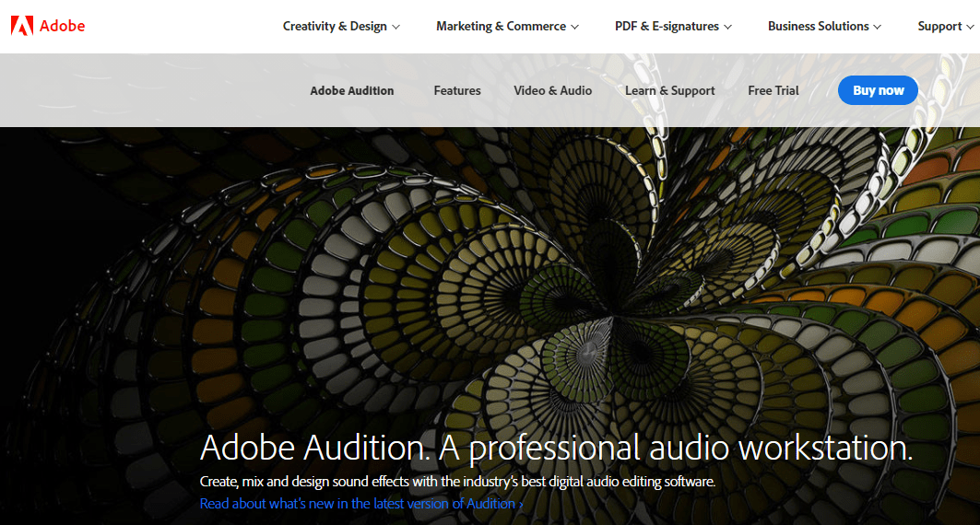Click the Adobe Audition workstation headline
This screenshot has width=980, height=525.
[556, 448]
